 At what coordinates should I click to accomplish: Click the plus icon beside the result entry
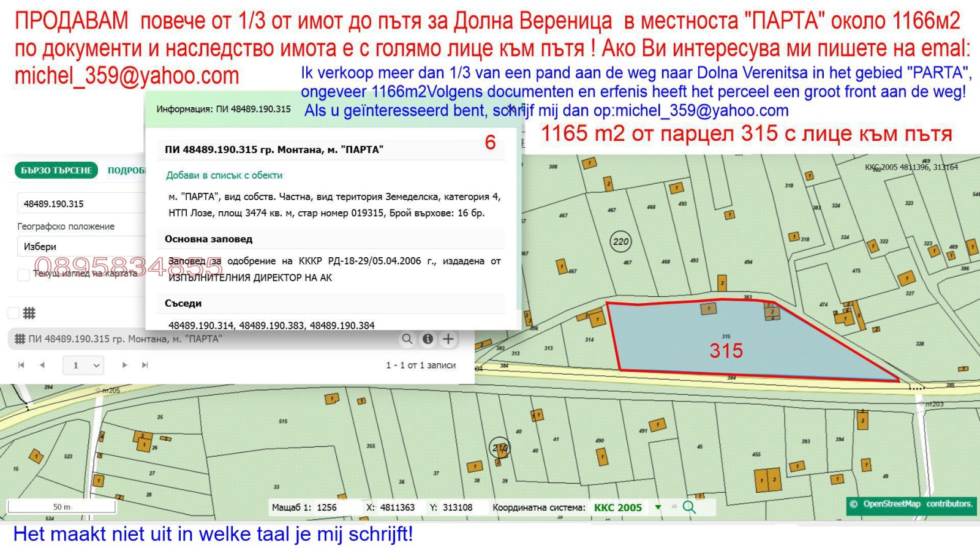point(449,339)
